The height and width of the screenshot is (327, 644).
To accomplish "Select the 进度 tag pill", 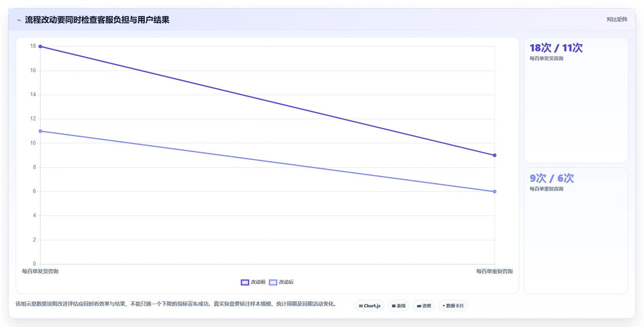I will pyautogui.click(x=424, y=306).
